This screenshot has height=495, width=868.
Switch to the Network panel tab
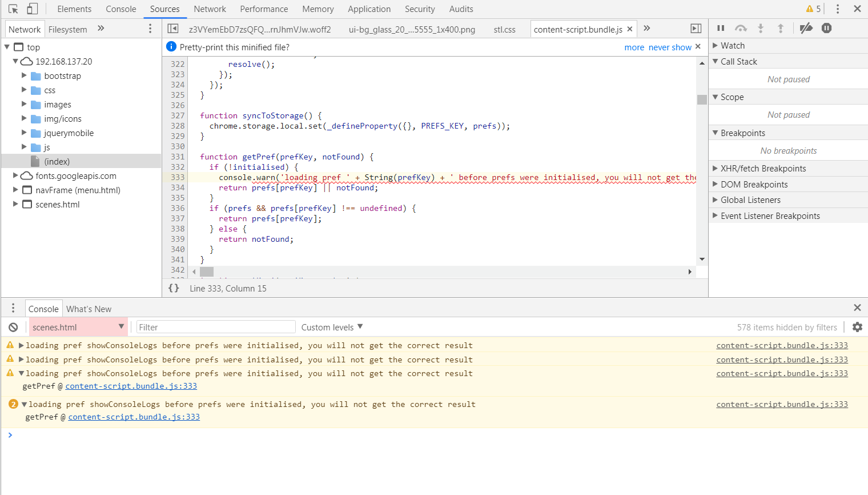210,9
